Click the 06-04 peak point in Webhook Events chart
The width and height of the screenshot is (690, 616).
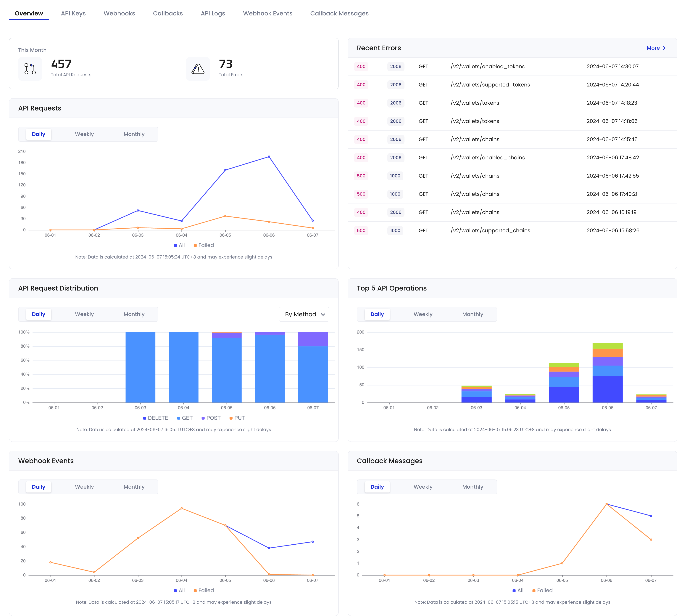tap(182, 508)
